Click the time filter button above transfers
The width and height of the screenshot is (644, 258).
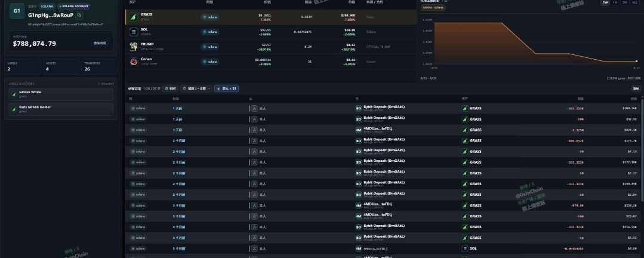coord(171,88)
